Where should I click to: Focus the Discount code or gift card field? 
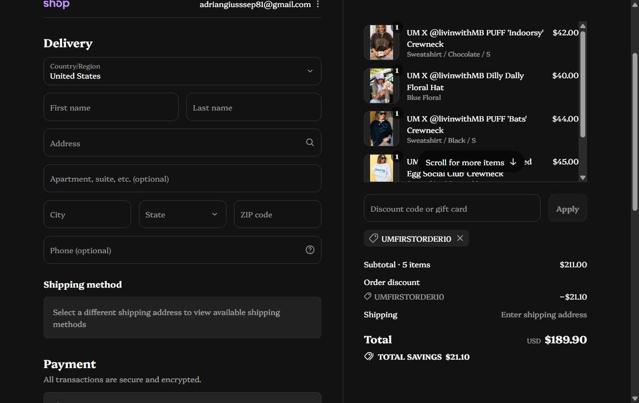point(452,209)
